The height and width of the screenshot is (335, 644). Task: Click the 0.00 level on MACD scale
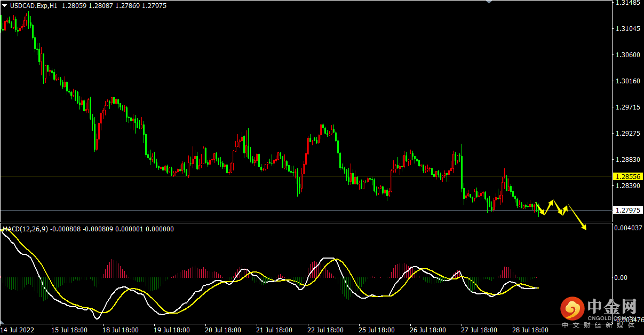pyautogui.click(x=621, y=277)
